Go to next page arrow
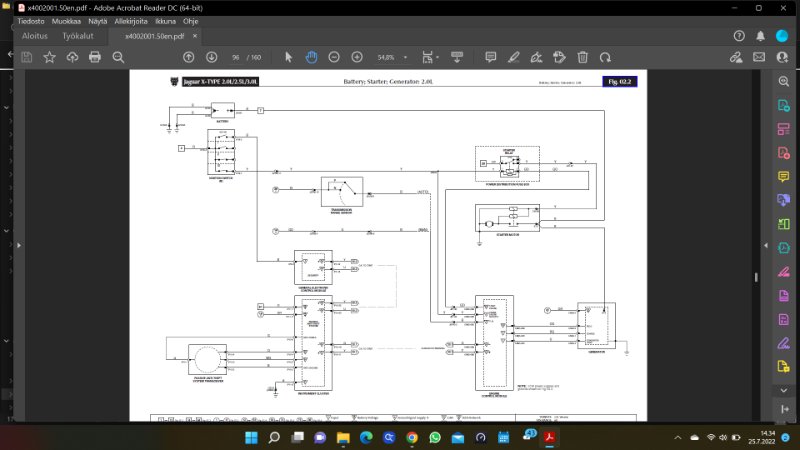Viewport: 800px width, 450px height. tap(212, 57)
